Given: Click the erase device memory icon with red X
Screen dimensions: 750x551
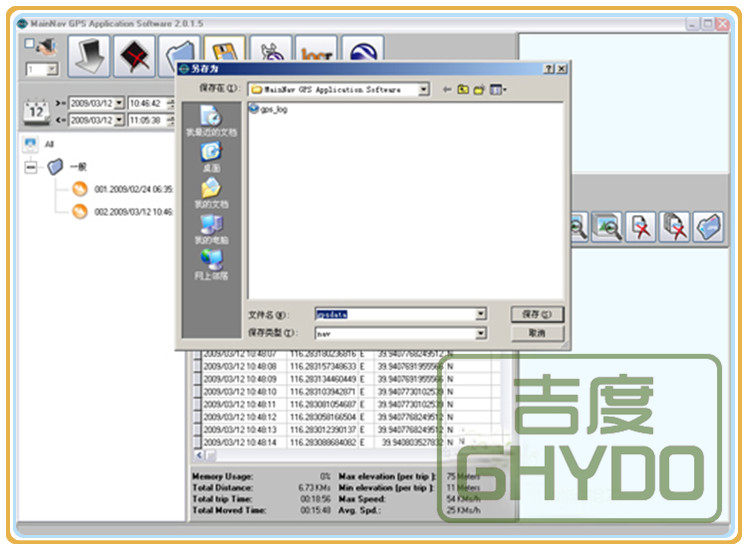Looking at the screenshot, I should coord(134,56).
